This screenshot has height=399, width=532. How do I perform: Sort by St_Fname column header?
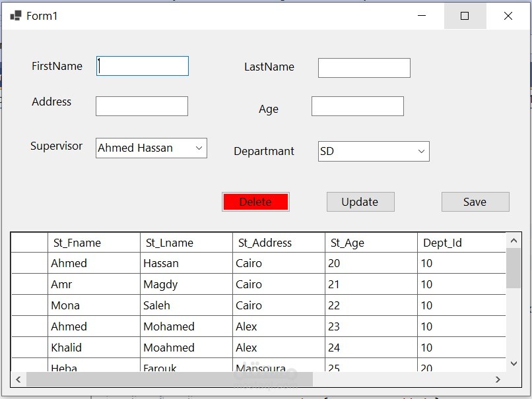(x=94, y=243)
